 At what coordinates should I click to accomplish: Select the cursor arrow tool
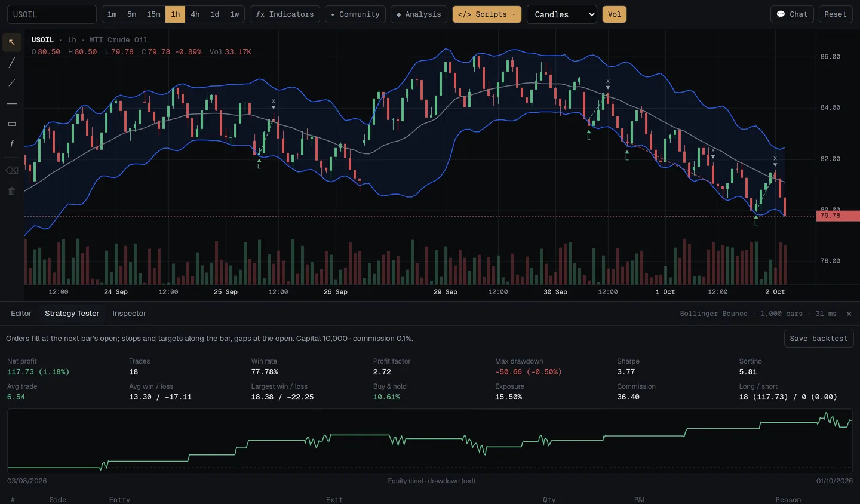point(12,42)
